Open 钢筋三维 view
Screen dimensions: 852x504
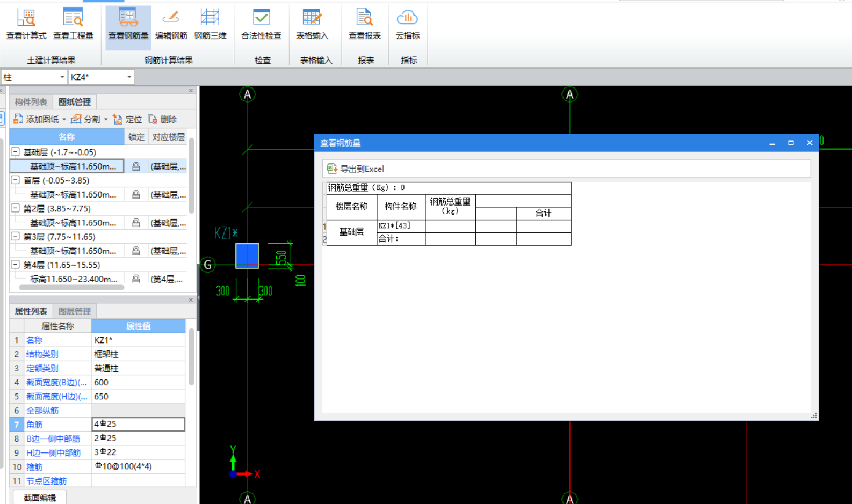click(210, 24)
